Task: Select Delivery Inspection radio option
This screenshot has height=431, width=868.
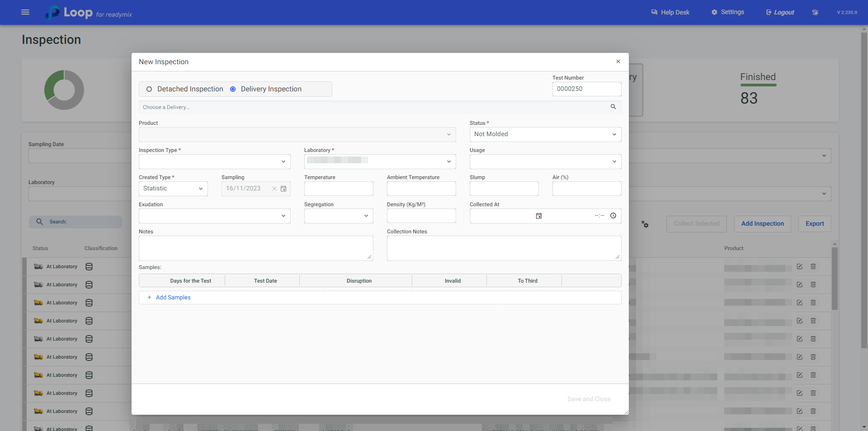Action: tap(233, 89)
